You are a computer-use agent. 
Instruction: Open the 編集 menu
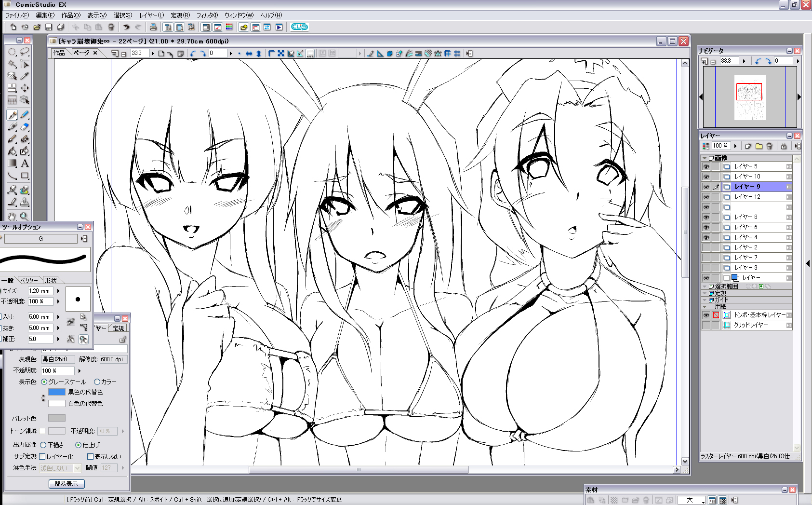pos(45,15)
